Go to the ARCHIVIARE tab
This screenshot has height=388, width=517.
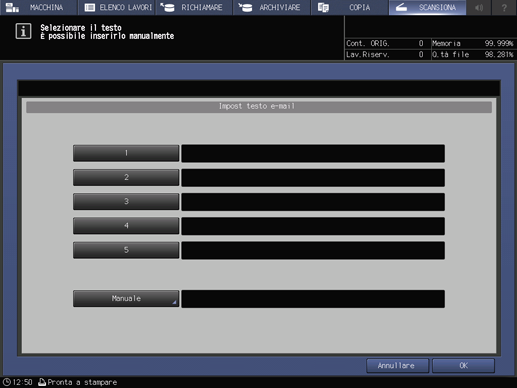click(x=272, y=7)
